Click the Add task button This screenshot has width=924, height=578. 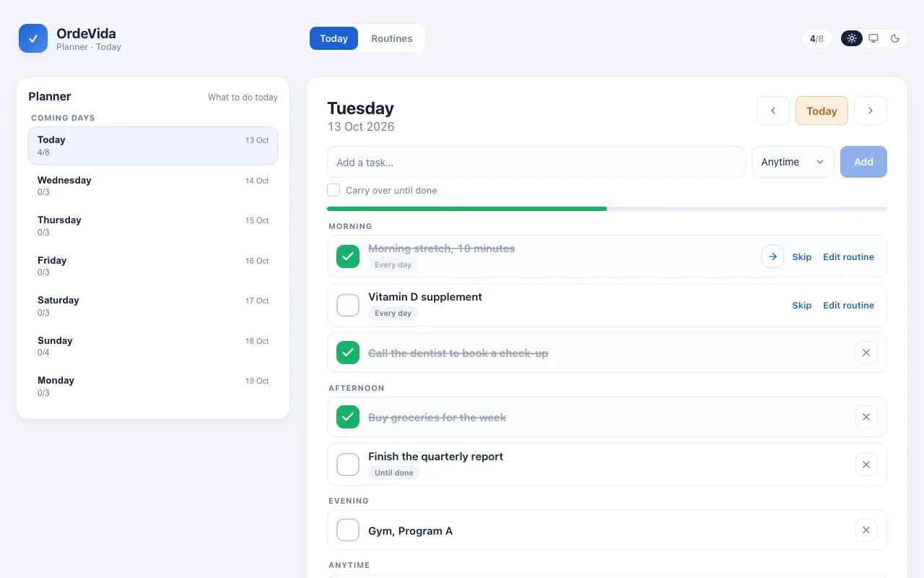[x=863, y=162]
